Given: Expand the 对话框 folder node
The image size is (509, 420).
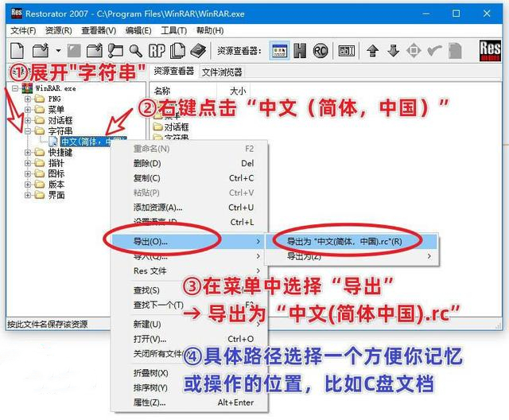Looking at the screenshot, I should (28, 120).
